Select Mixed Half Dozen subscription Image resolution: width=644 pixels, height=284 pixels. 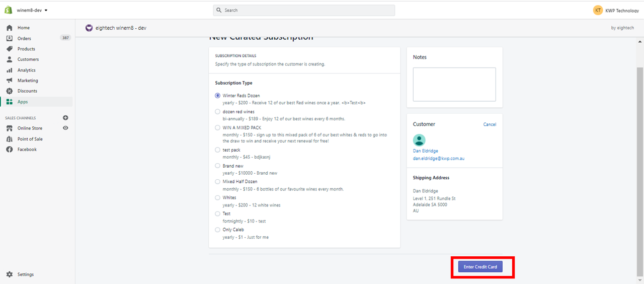click(217, 181)
